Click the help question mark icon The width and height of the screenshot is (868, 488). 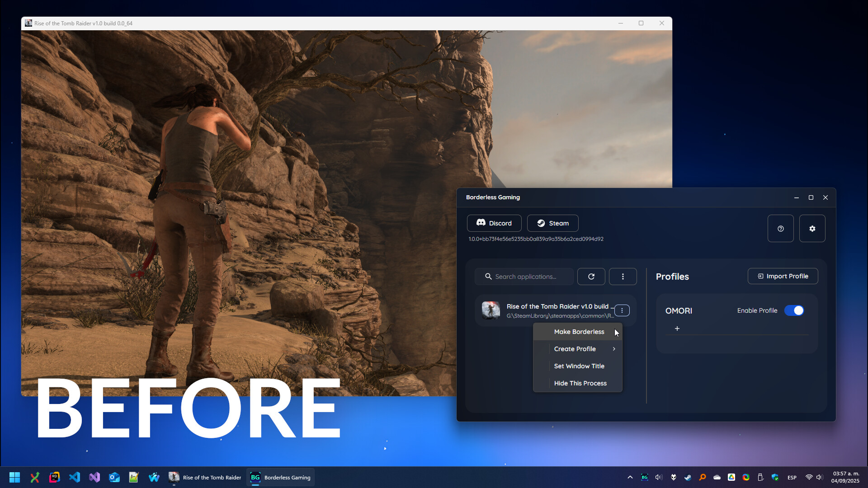tap(780, 228)
